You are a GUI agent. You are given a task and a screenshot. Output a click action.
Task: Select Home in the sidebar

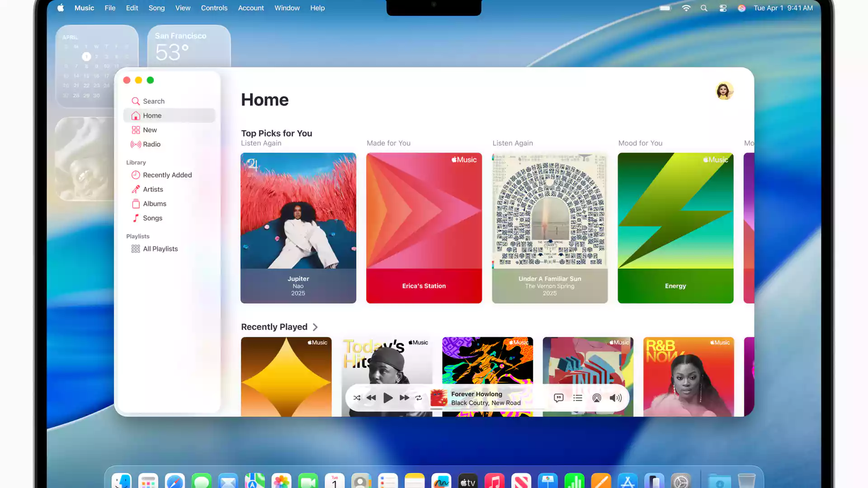pyautogui.click(x=169, y=116)
